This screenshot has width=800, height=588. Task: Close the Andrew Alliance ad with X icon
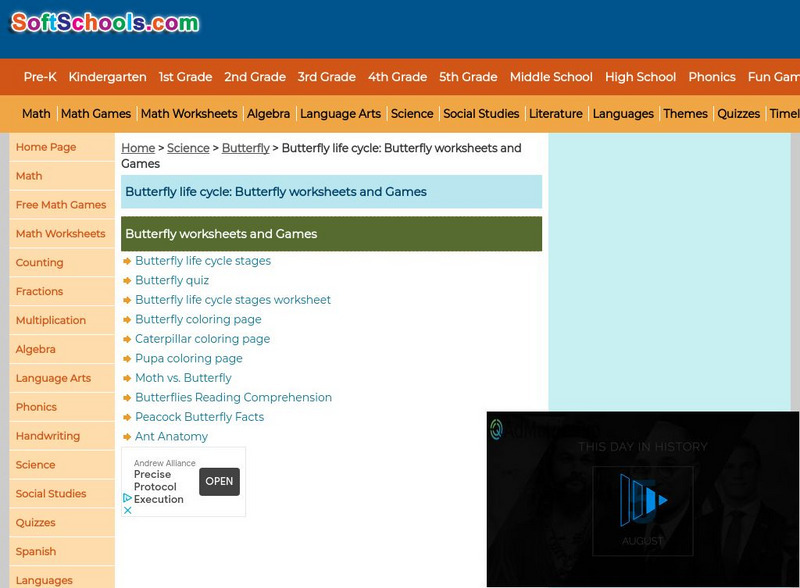pos(128,510)
